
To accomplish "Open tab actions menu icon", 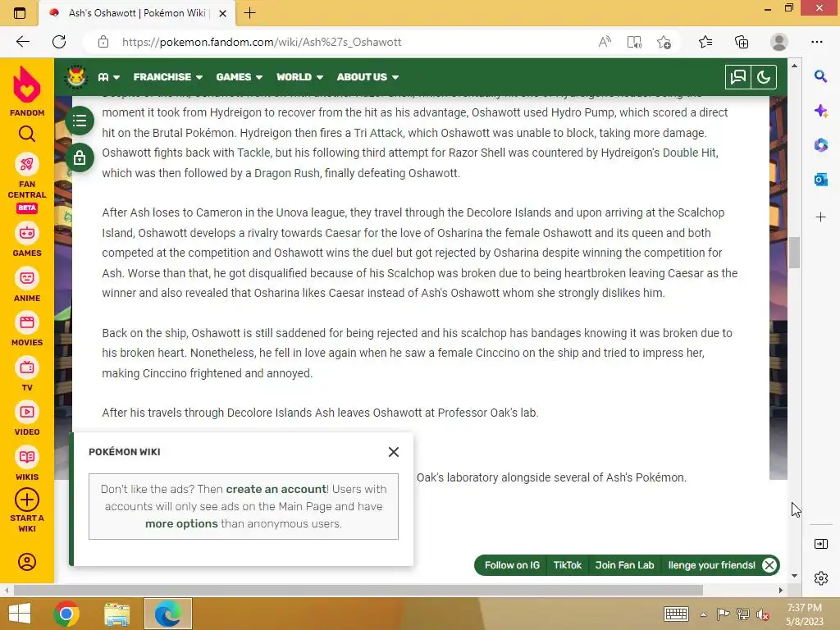I will click(x=20, y=13).
